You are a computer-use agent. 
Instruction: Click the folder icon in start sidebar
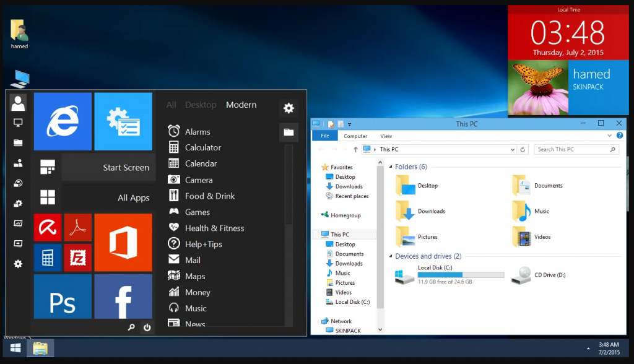coord(18,142)
